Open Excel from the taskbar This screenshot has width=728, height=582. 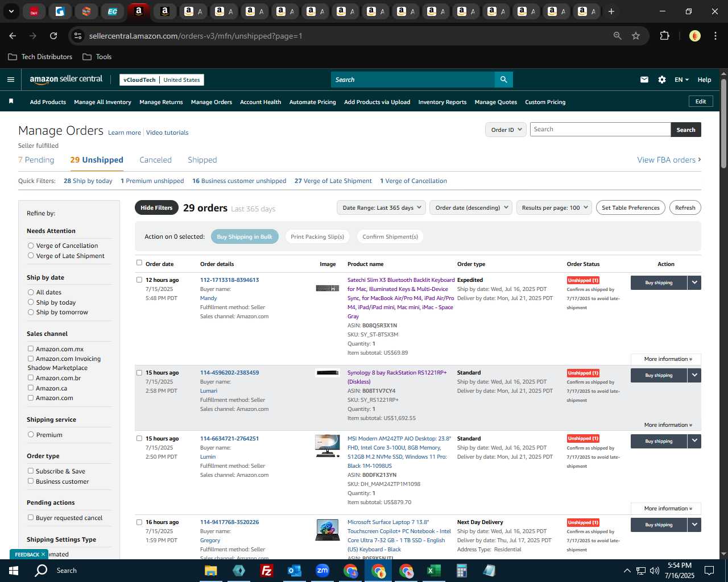coord(434,571)
